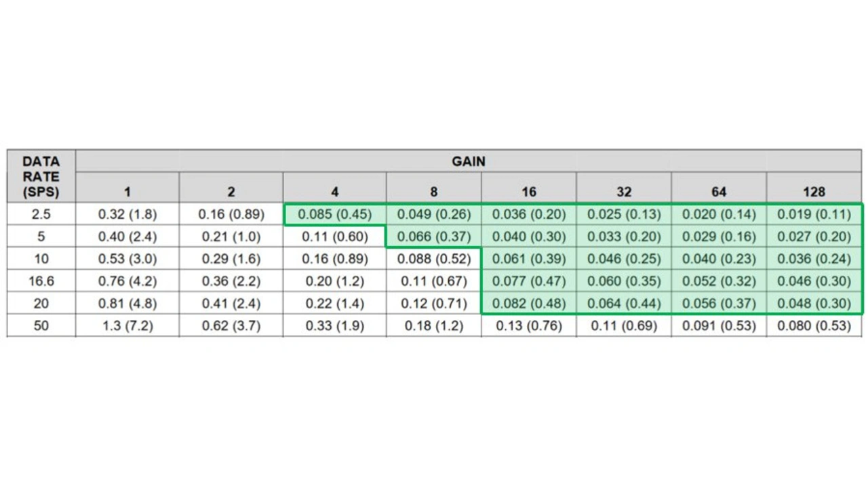Screen dimensions: 868x488
Task: Click the 50 SPS row label
Action: click(x=41, y=325)
